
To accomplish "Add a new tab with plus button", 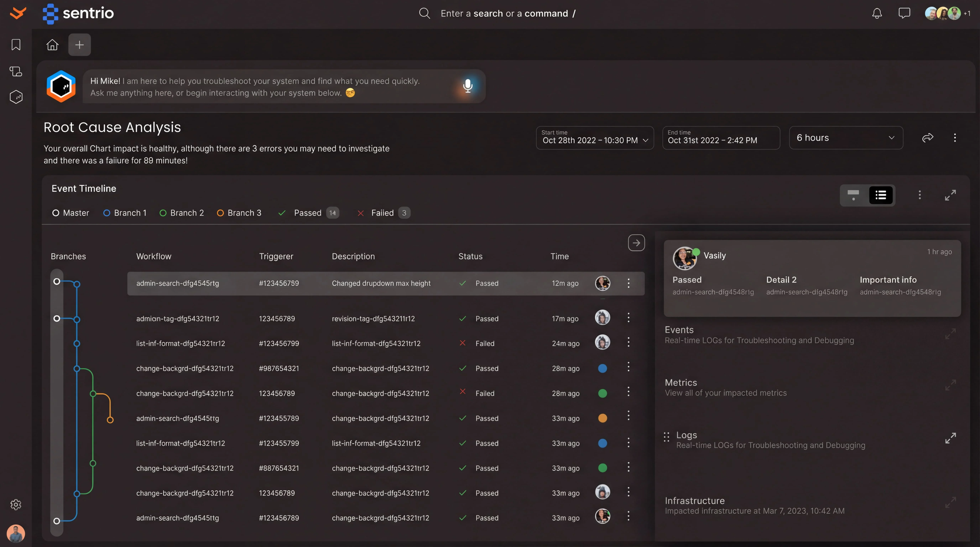I will tap(80, 45).
